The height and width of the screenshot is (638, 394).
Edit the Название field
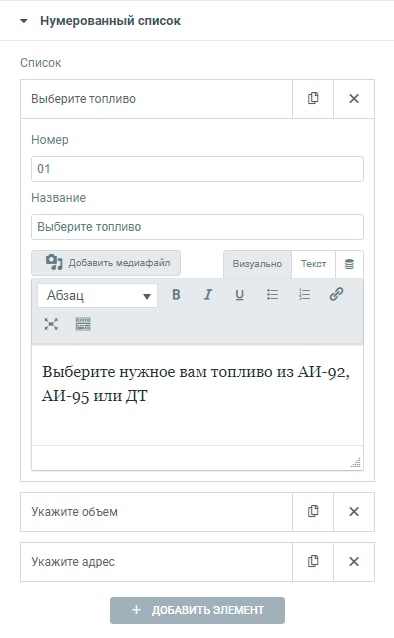pyautogui.click(x=197, y=227)
